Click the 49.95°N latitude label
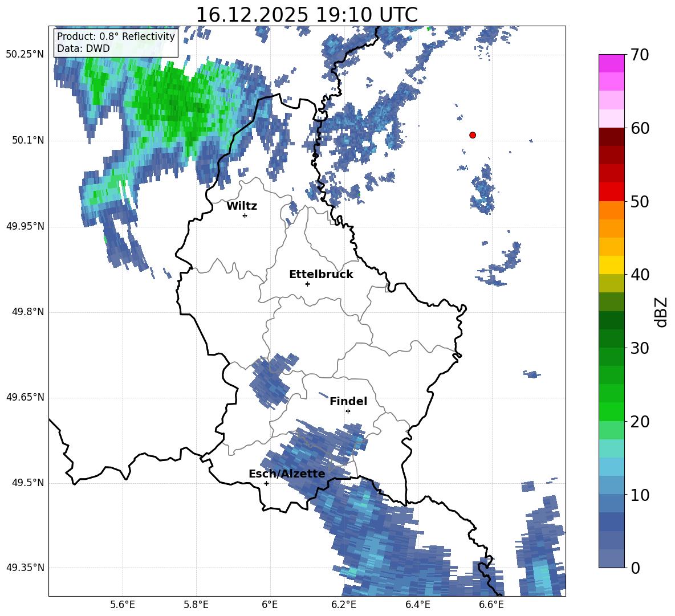The image size is (675, 616). [x=25, y=226]
